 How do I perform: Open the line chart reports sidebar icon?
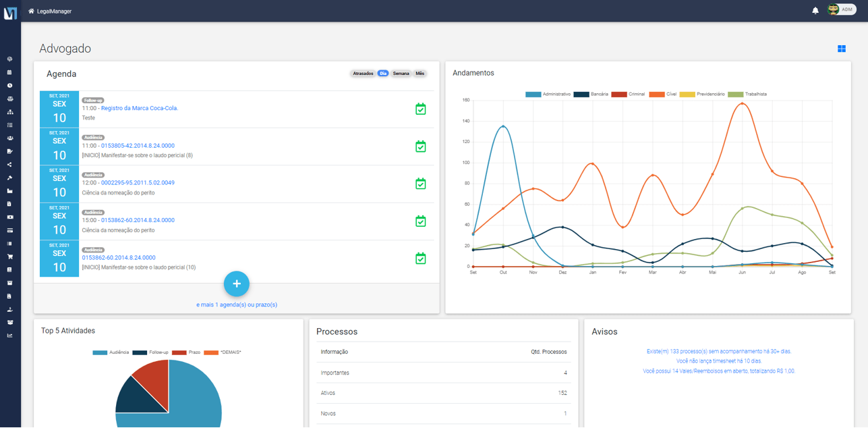coord(9,336)
